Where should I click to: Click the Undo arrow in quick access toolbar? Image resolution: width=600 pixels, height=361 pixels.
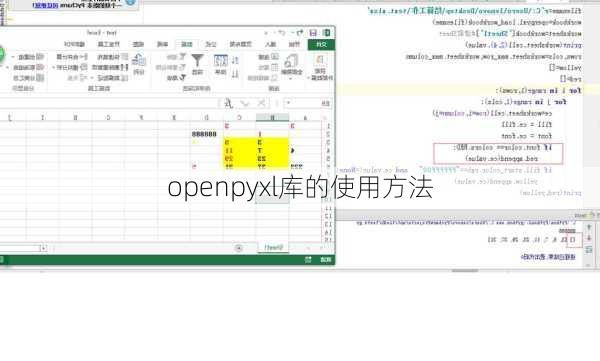coord(300,33)
